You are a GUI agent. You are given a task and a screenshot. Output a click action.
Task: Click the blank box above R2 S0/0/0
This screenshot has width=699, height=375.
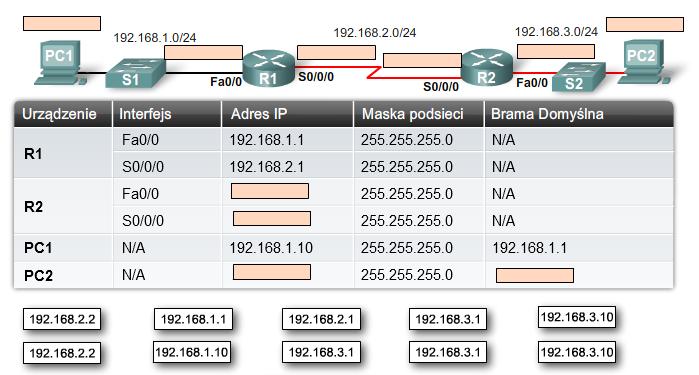(422, 60)
